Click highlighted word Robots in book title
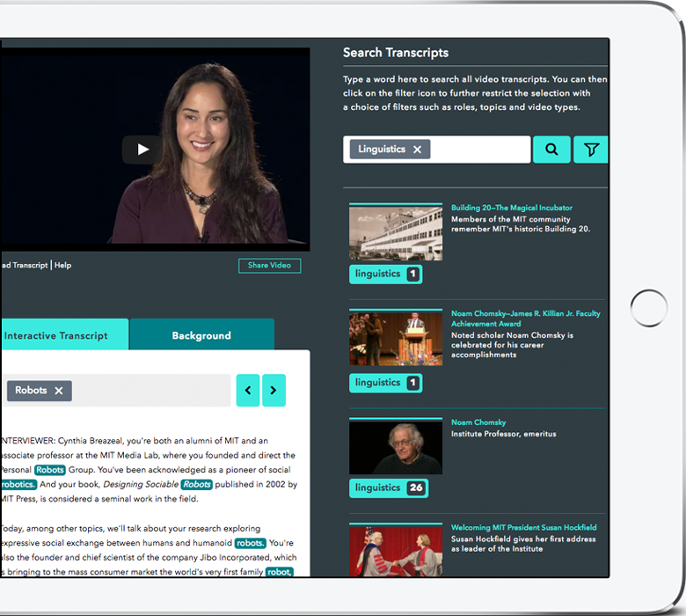This screenshot has height=616, width=686. (197, 485)
